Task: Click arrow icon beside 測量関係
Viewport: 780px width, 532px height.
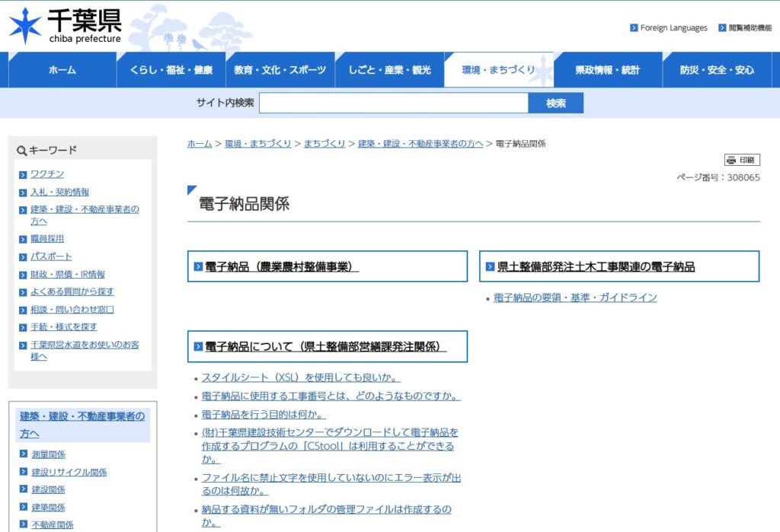Action: (x=24, y=454)
